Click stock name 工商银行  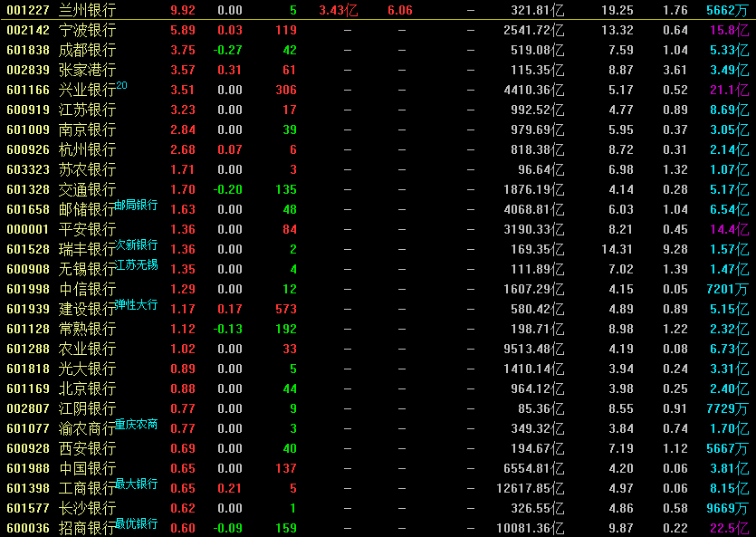87,488
